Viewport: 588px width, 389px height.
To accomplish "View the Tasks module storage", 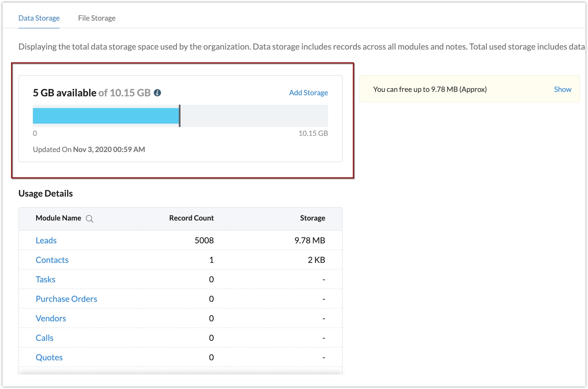I will tap(45, 279).
